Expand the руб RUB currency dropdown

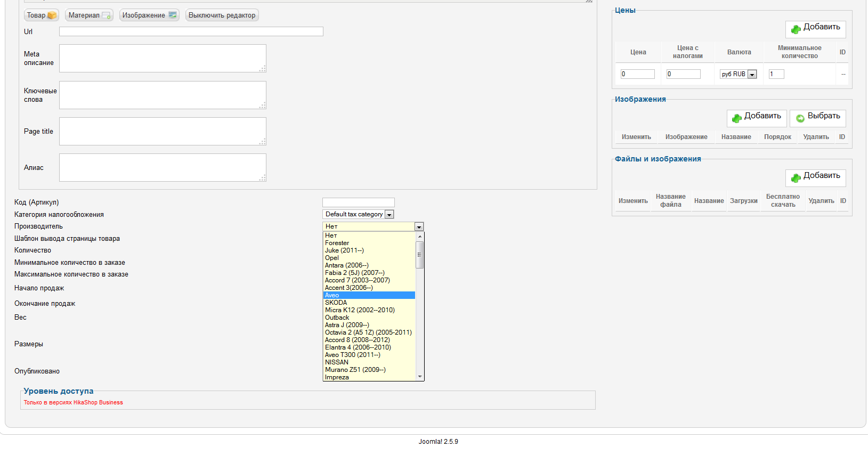(x=752, y=75)
